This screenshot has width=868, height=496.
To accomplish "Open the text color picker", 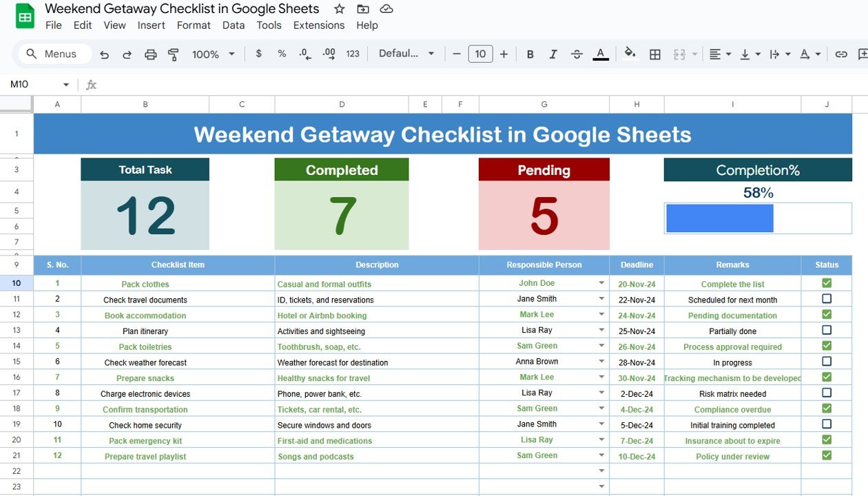I will pos(601,54).
